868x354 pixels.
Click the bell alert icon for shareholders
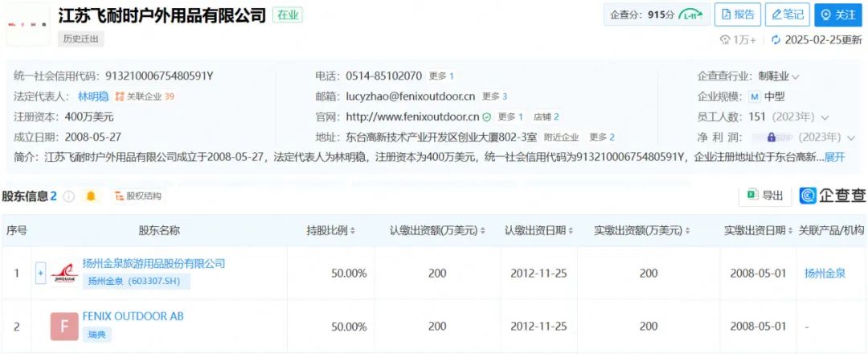click(91, 196)
